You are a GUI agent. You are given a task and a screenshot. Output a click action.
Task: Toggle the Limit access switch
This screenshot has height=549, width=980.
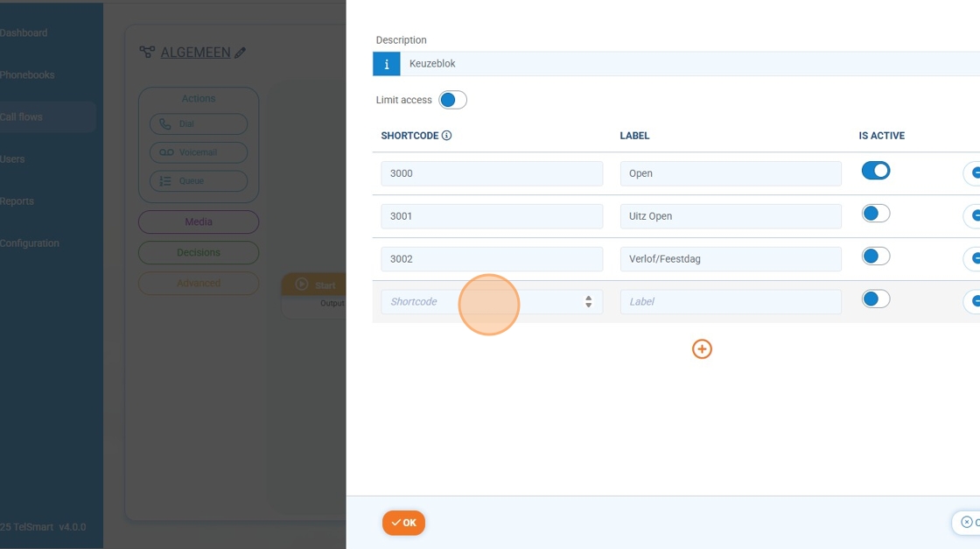click(x=452, y=100)
